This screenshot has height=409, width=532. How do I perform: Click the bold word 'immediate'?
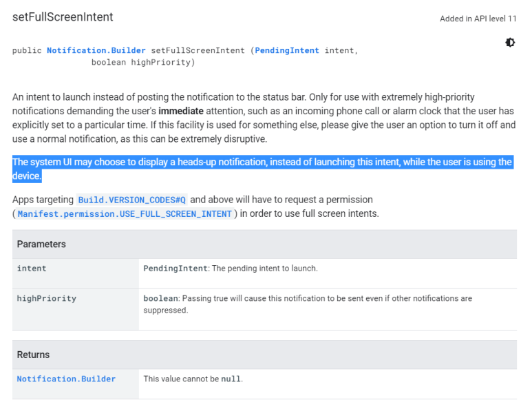pos(180,111)
